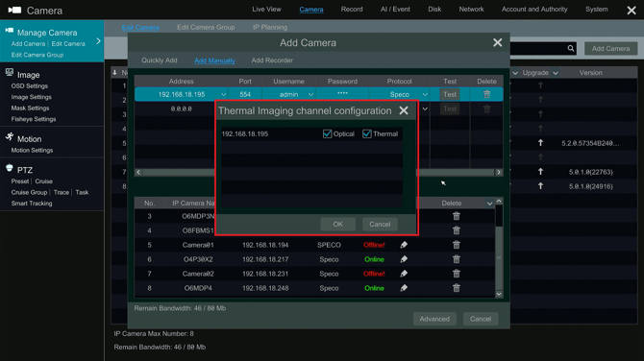Open Edit Camera Group link in sidebar
Viewport: 644px width, 361px height.
tap(37, 55)
